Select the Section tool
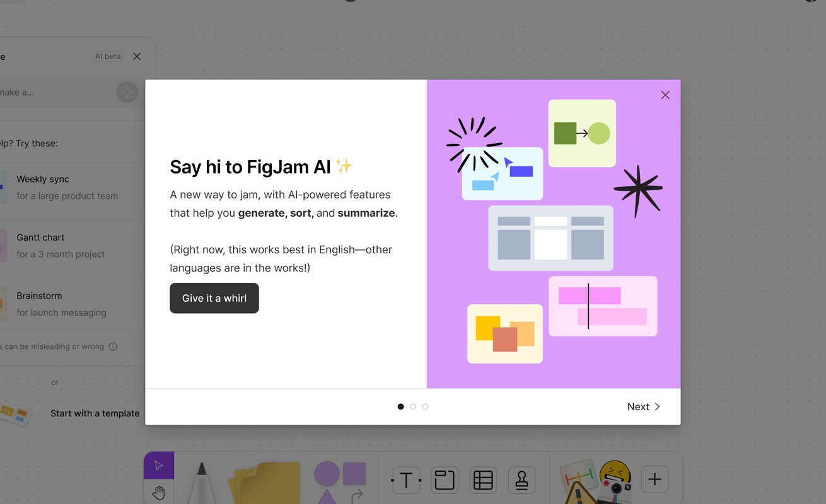 click(x=445, y=480)
